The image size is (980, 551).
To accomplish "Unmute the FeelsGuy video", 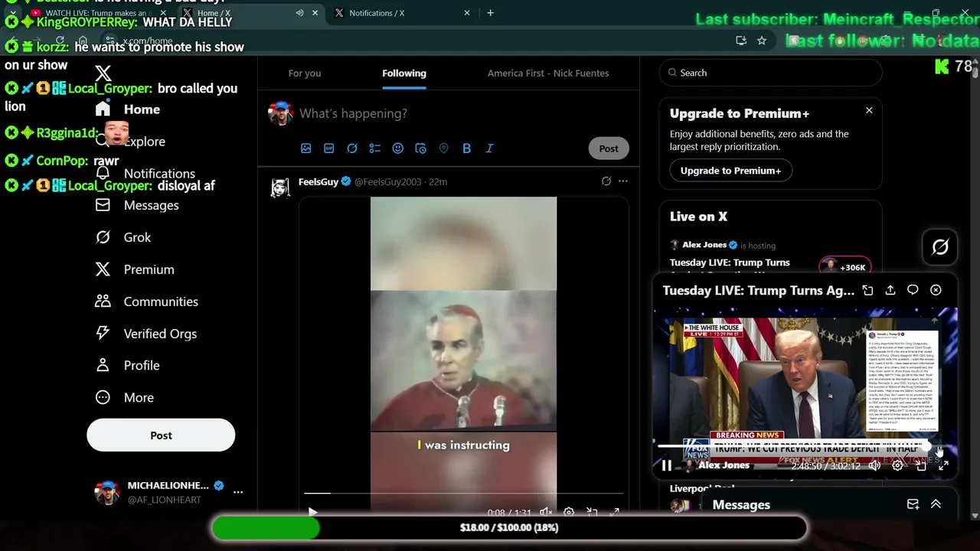I will (546, 513).
